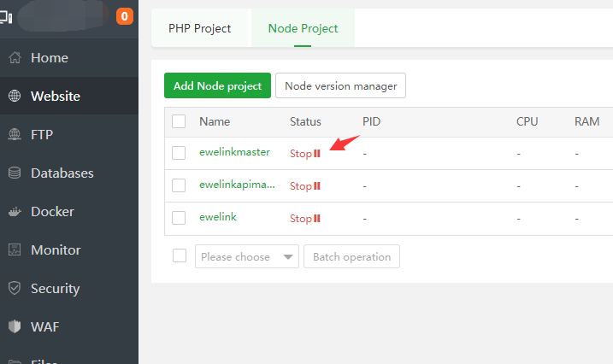Image resolution: width=613 pixels, height=364 pixels.
Task: Switch to the PHP Project tab
Action: pos(200,28)
